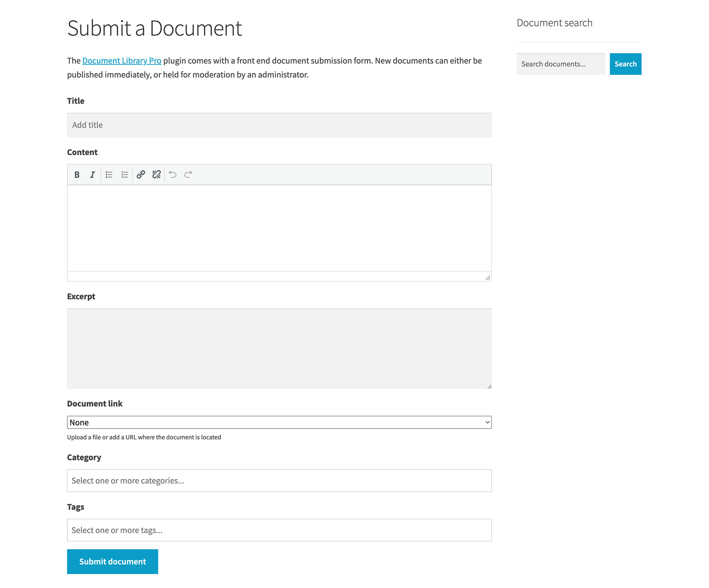This screenshot has height=588, width=709.
Task: Click the 'Upload a file or add a URL' hint
Action: coord(144,437)
